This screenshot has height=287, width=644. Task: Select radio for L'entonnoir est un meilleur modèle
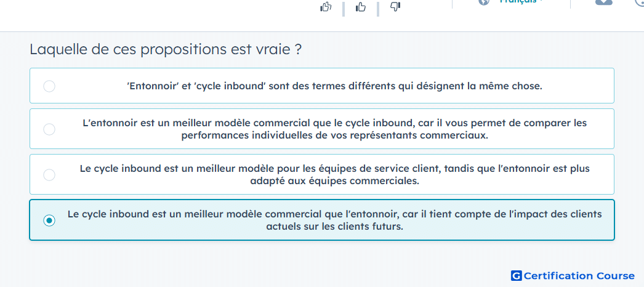click(x=49, y=129)
